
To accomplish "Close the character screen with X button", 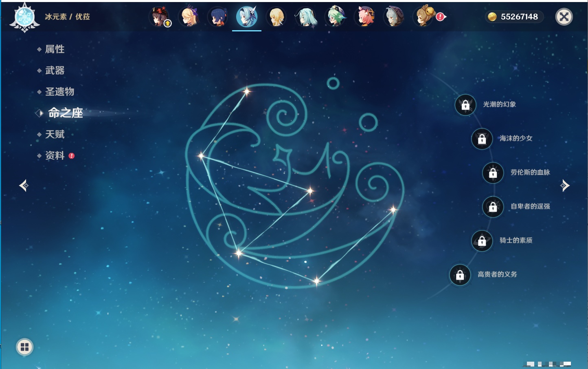I will pos(564,17).
